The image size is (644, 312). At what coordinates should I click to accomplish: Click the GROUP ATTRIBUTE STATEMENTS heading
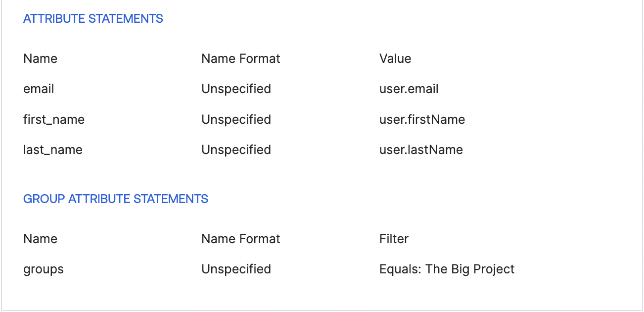point(116,199)
